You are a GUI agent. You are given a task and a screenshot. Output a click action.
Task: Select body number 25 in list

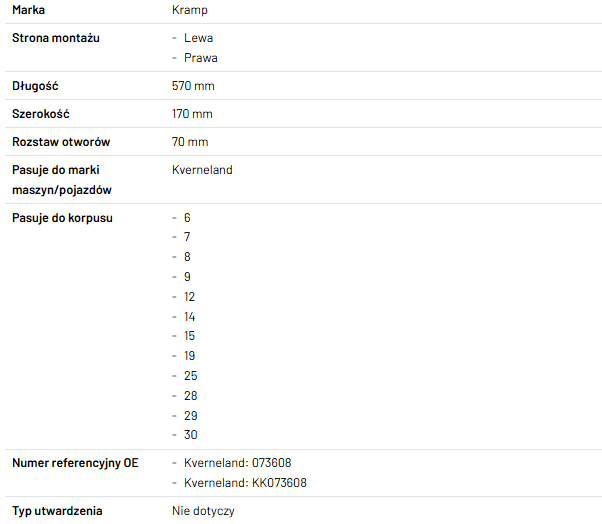click(x=190, y=376)
